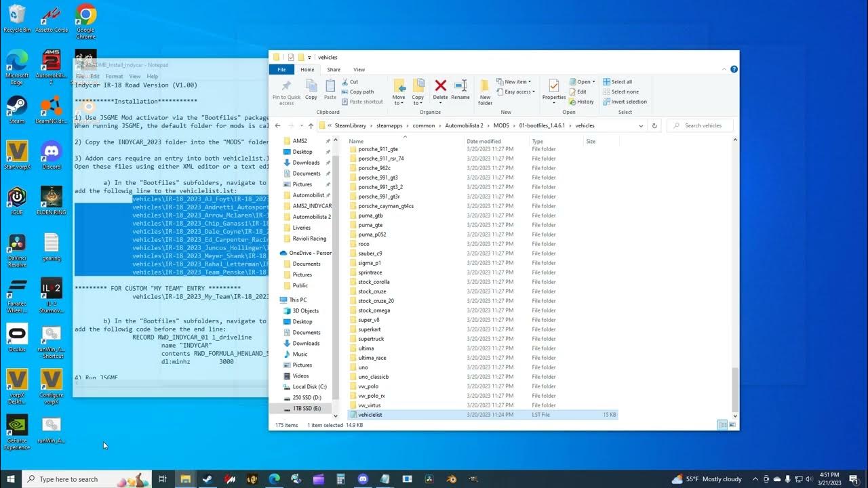Click the Rename ribbon button

point(460,90)
